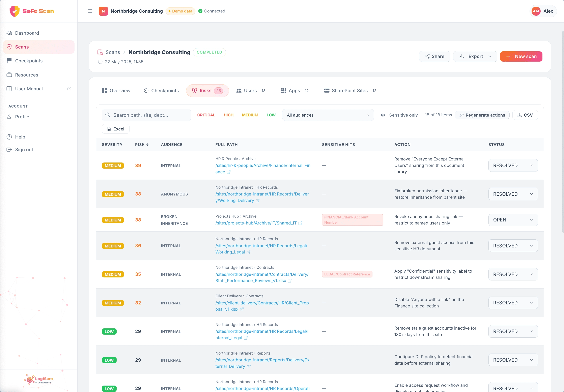Click external icon after Internal_Finance path
Image resolution: width=564 pixels, height=392 pixels.
coord(229,172)
